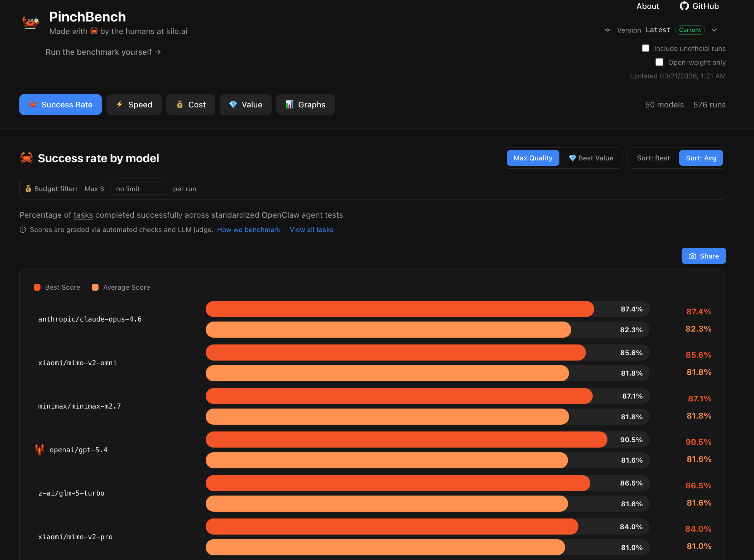Click the Max $ budget input field
Viewport: 754px width, 560px height.
(138, 189)
